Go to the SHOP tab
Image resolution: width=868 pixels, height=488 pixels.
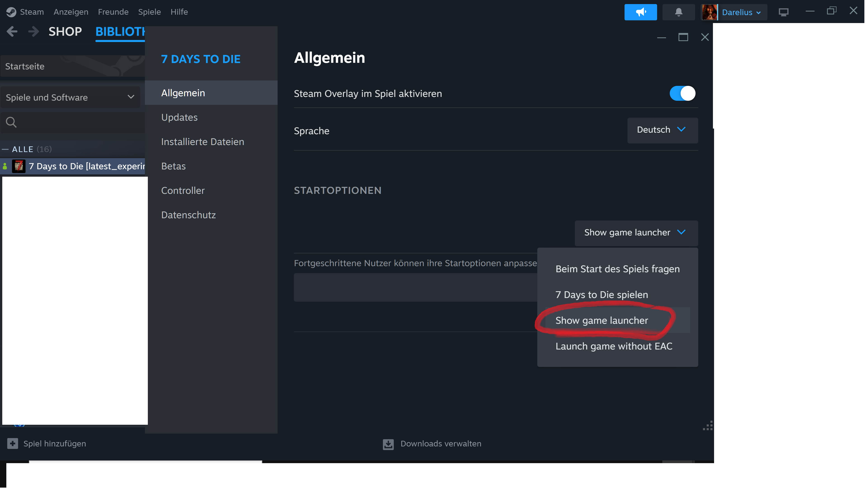pyautogui.click(x=65, y=32)
